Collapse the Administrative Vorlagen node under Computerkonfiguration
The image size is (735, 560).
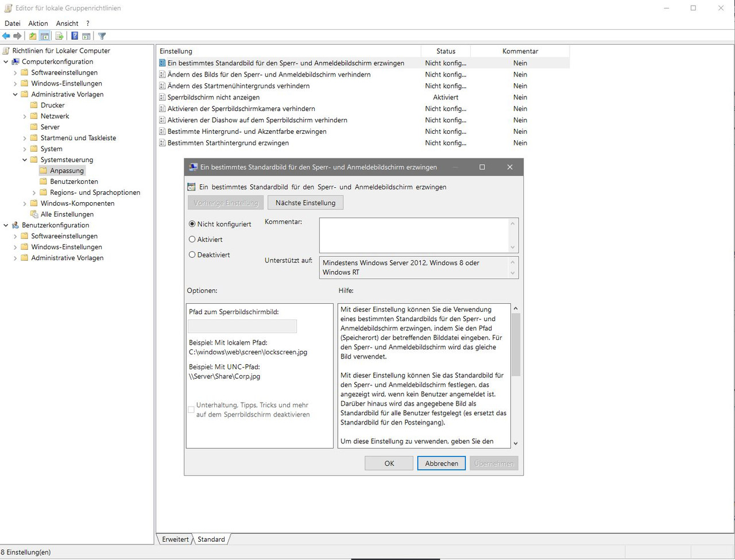pos(15,94)
